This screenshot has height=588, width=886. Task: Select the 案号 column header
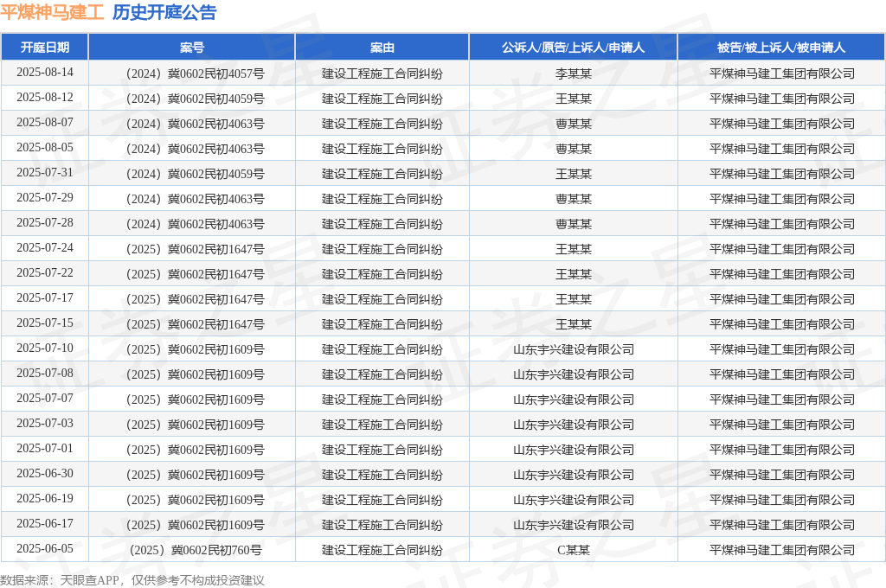[x=192, y=48]
